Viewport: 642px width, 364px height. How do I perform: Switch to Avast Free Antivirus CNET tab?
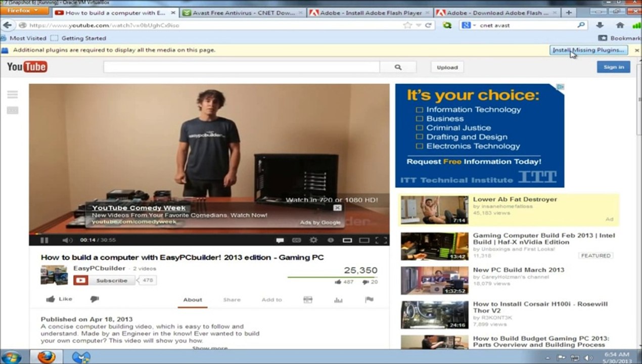tap(242, 13)
